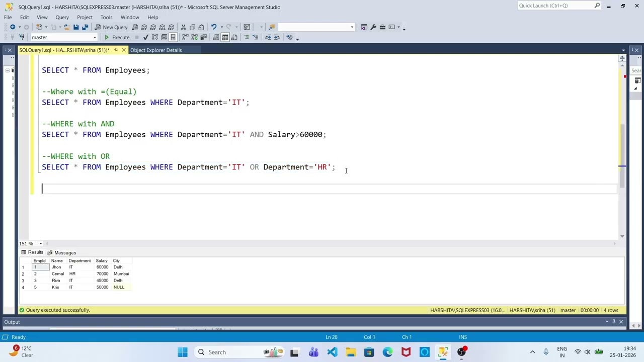Click the Find in Files icon
The width and height of the screenshot is (644, 362).
272,27
